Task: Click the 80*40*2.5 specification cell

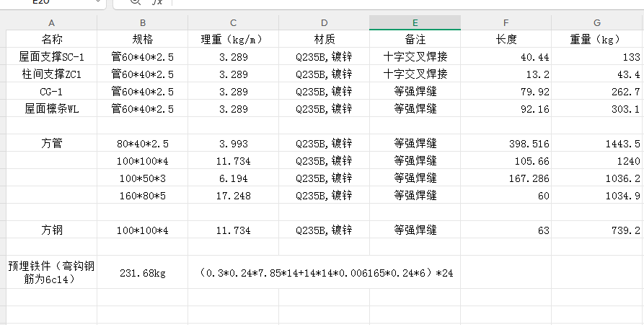Action: tap(143, 143)
